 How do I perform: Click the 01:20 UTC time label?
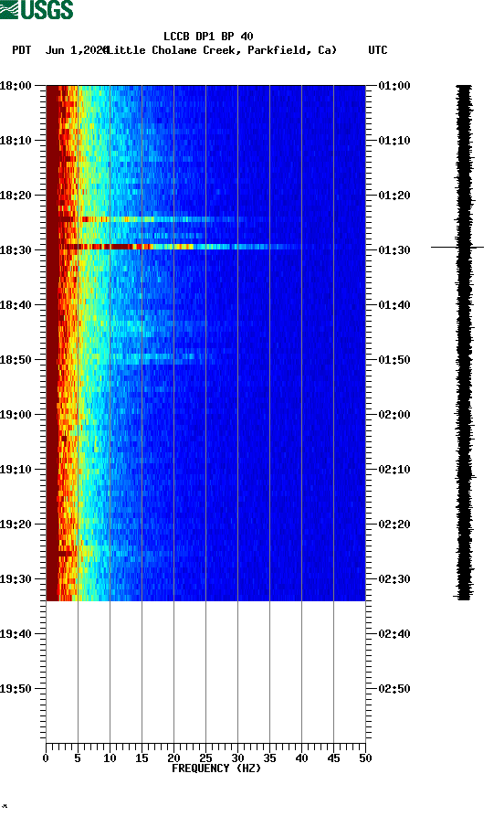[x=394, y=196]
